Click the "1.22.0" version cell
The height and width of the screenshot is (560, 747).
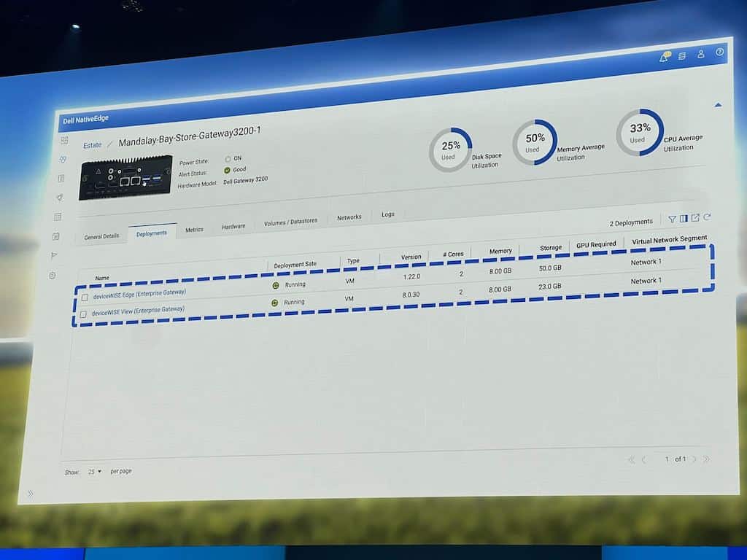coord(411,276)
